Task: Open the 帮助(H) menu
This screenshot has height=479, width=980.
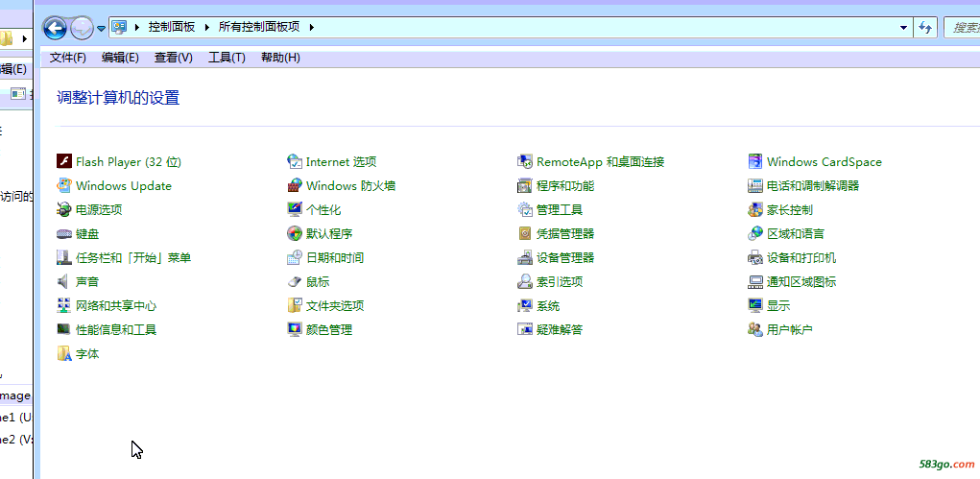Action: point(280,58)
